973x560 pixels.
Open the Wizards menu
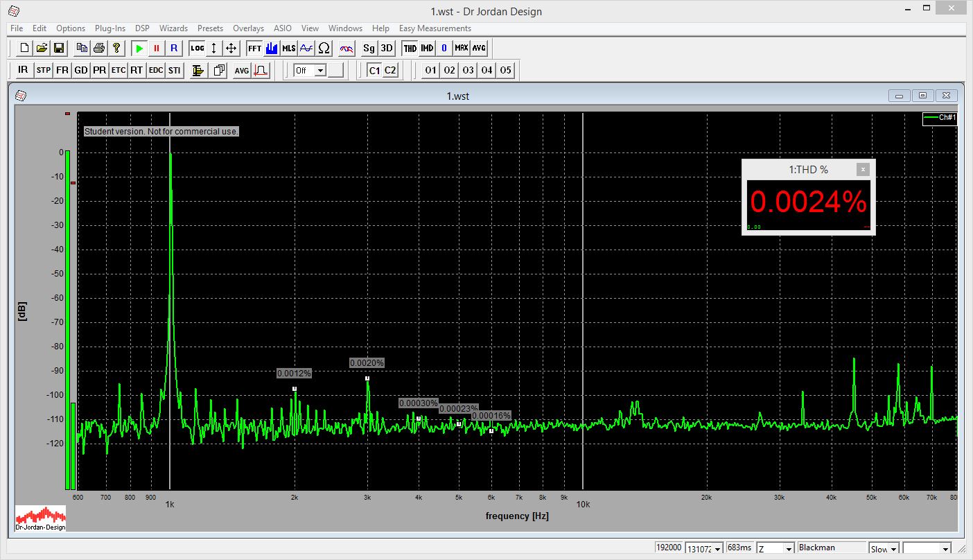[x=173, y=28]
